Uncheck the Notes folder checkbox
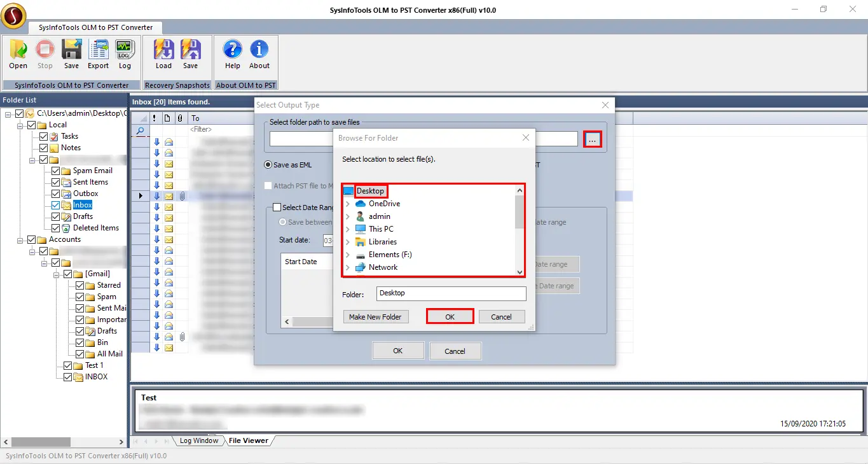This screenshot has width=868, height=464. click(x=43, y=148)
